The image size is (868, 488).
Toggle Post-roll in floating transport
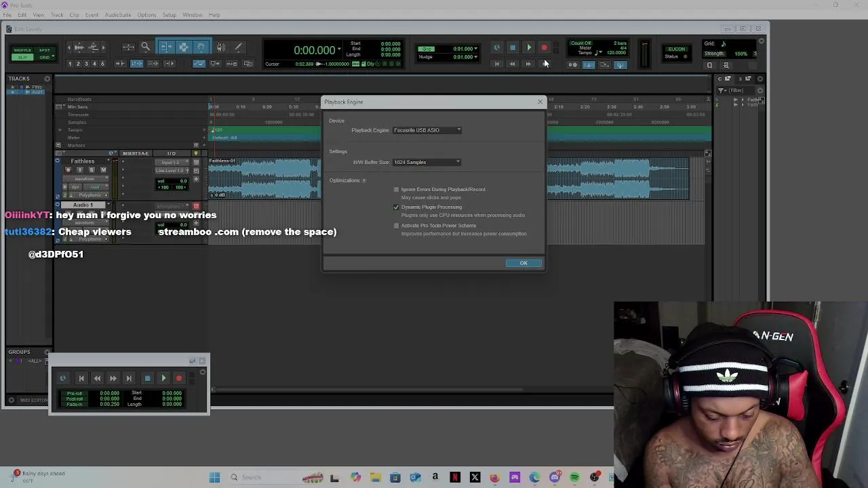coord(74,399)
